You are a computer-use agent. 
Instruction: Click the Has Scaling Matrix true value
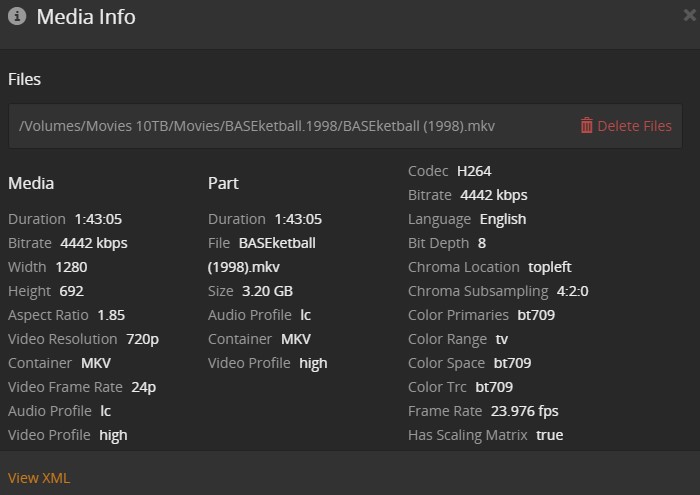[x=550, y=435]
